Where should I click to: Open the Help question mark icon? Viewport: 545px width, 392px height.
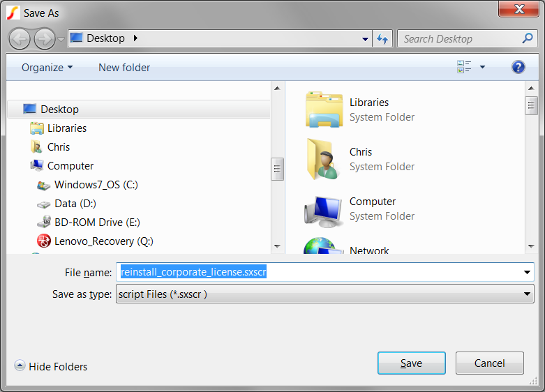coord(518,67)
